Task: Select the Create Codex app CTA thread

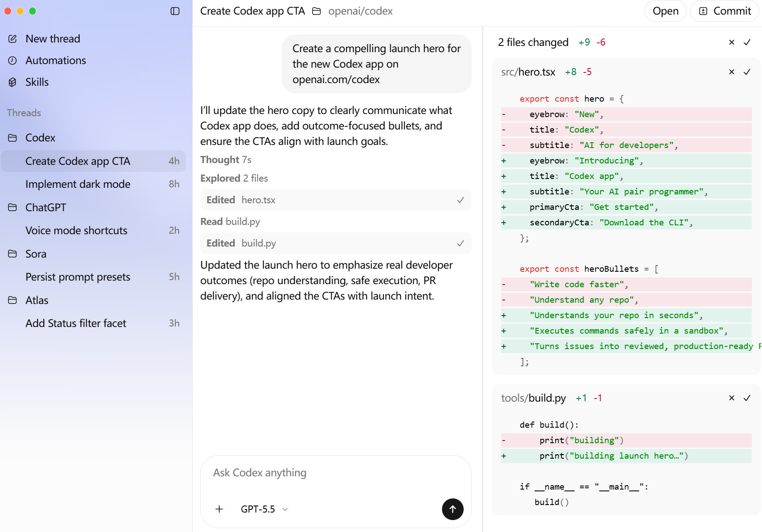Action: (93, 161)
